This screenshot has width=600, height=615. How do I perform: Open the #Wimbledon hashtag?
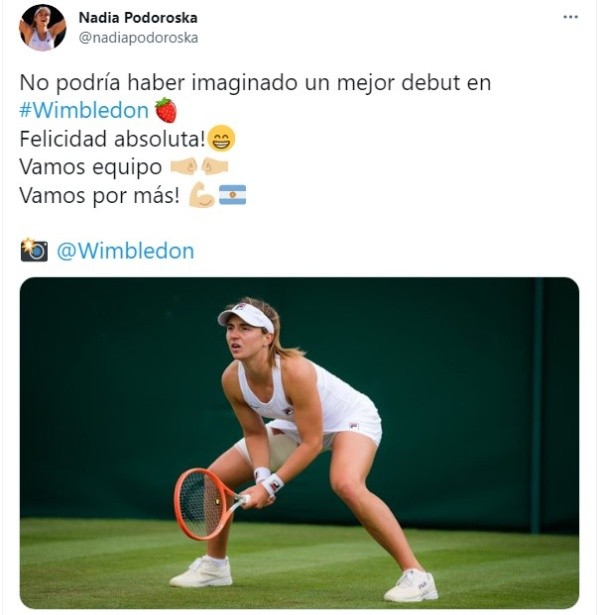[84, 110]
